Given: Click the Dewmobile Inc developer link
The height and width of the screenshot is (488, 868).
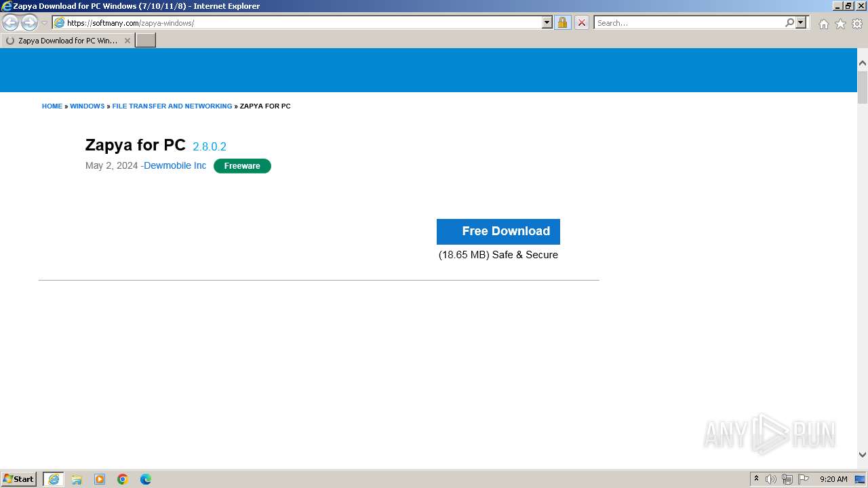Looking at the screenshot, I should point(175,166).
